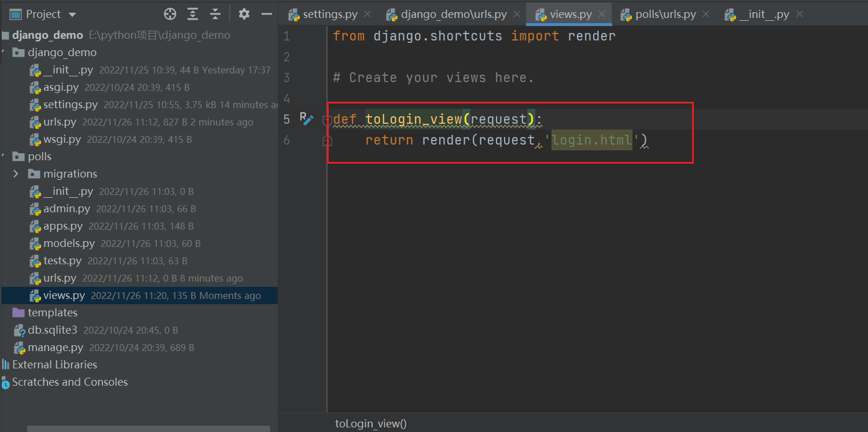The image size is (868, 432).
Task: Click the purple folder icon beside templates
Action: (x=19, y=313)
